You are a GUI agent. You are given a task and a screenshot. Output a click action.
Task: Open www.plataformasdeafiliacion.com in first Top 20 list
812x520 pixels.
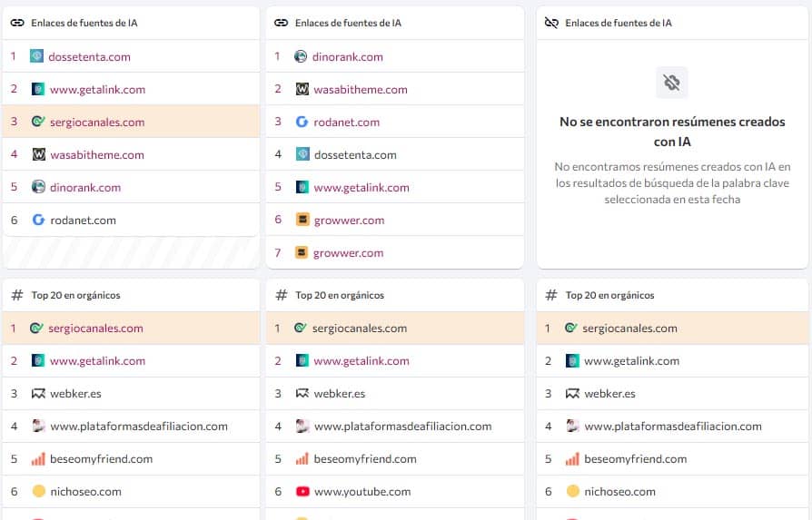click(x=139, y=427)
